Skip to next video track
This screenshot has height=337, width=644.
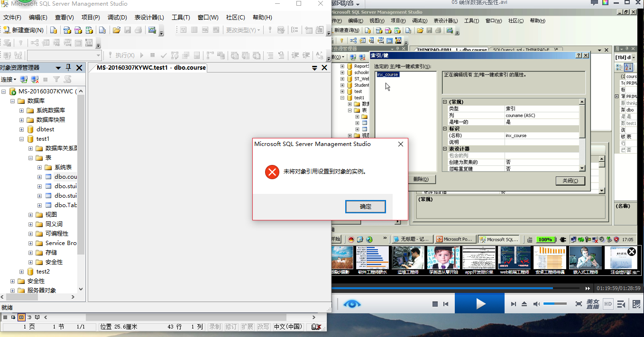click(513, 304)
